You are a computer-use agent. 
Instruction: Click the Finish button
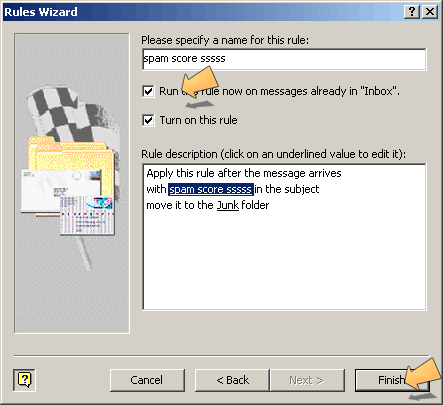tap(392, 380)
